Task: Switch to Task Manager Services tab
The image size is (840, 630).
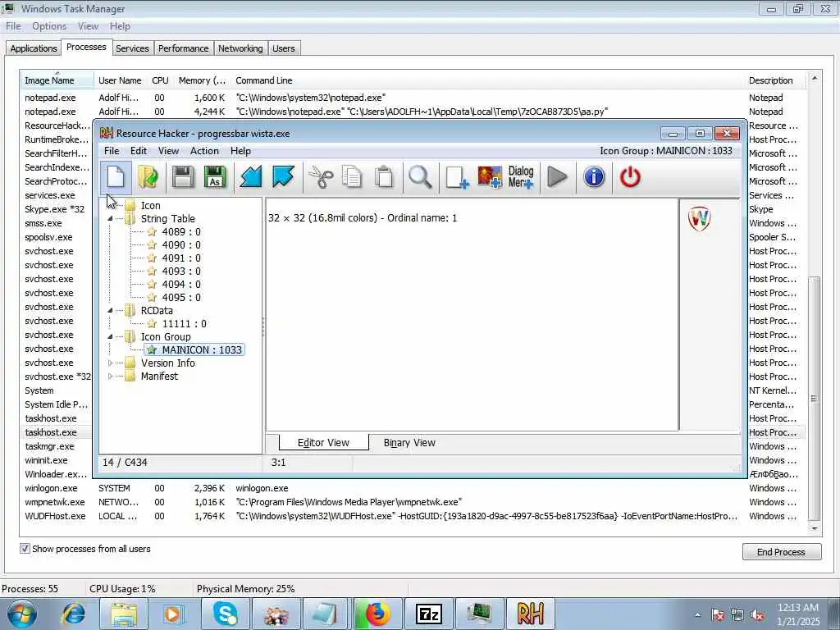Action: (132, 48)
